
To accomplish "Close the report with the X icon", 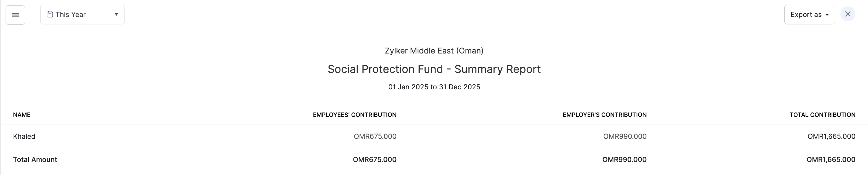I will click(x=848, y=14).
